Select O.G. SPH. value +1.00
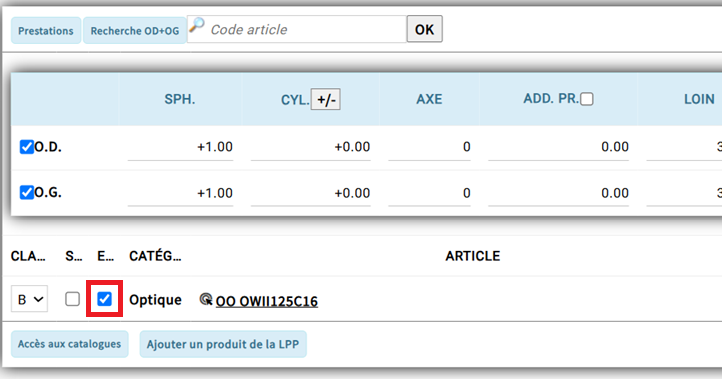Screen dimensions: 724x379 [x=181, y=193]
